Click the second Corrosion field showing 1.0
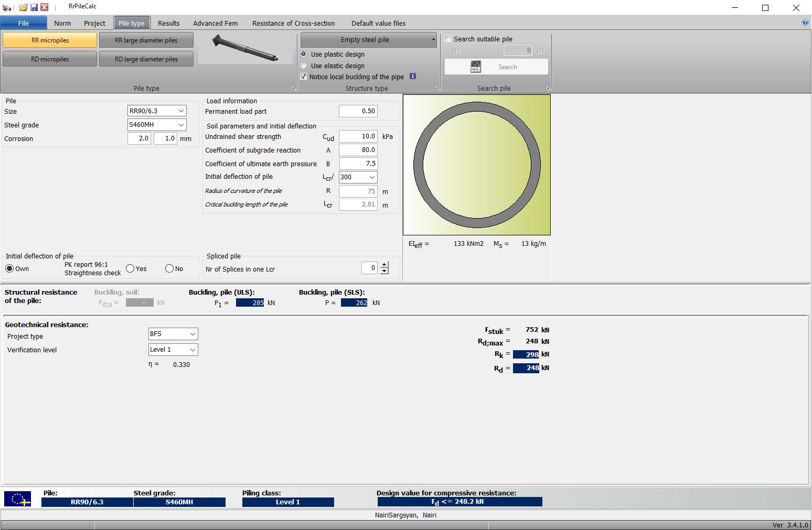Screen dimensions: 812x530 (x=165, y=138)
